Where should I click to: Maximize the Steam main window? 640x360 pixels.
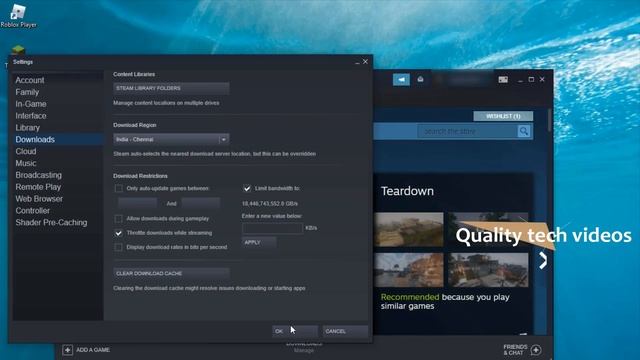(531, 80)
